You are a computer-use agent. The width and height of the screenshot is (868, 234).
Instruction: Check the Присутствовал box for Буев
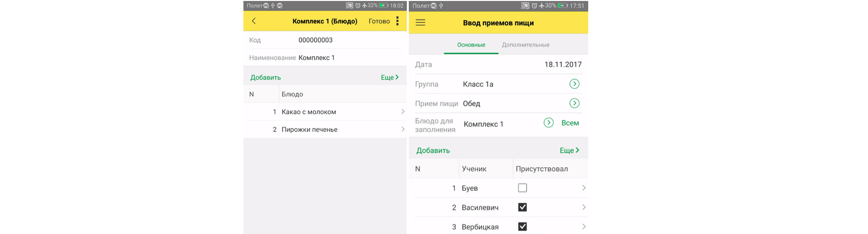click(522, 188)
